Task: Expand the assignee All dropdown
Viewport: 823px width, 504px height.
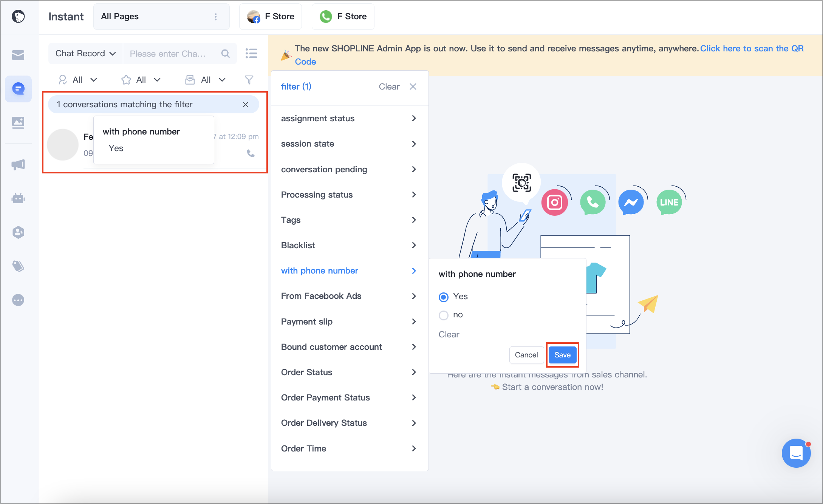Action: (78, 80)
